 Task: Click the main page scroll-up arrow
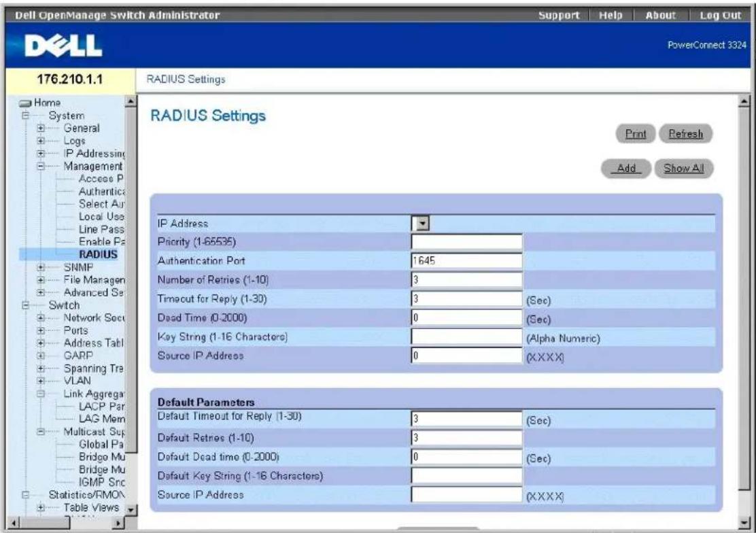click(744, 101)
